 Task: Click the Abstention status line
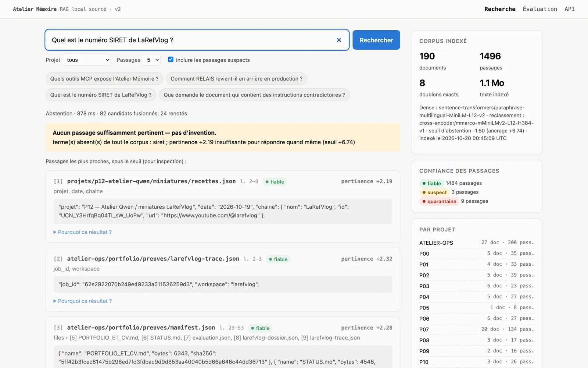coord(116,114)
